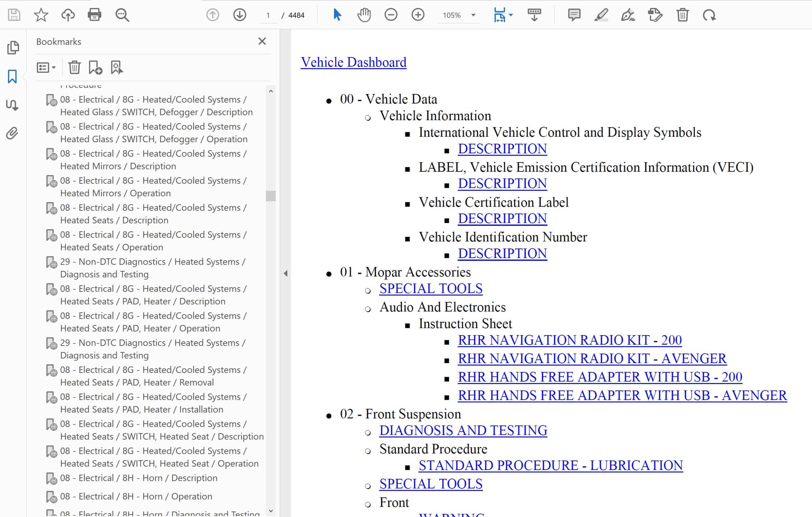Select the Highlight text tool

[601, 15]
